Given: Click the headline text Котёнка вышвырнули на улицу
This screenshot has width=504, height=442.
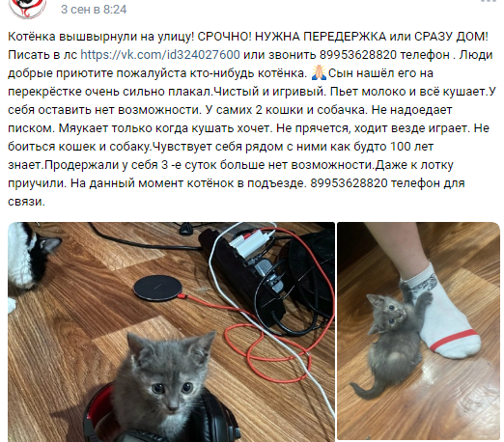Looking at the screenshot, I should click(101, 37).
